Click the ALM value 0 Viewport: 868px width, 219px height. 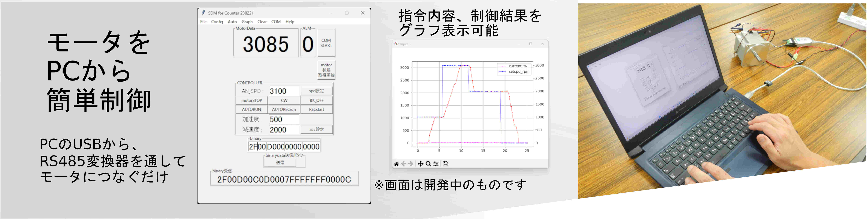[x=308, y=44]
